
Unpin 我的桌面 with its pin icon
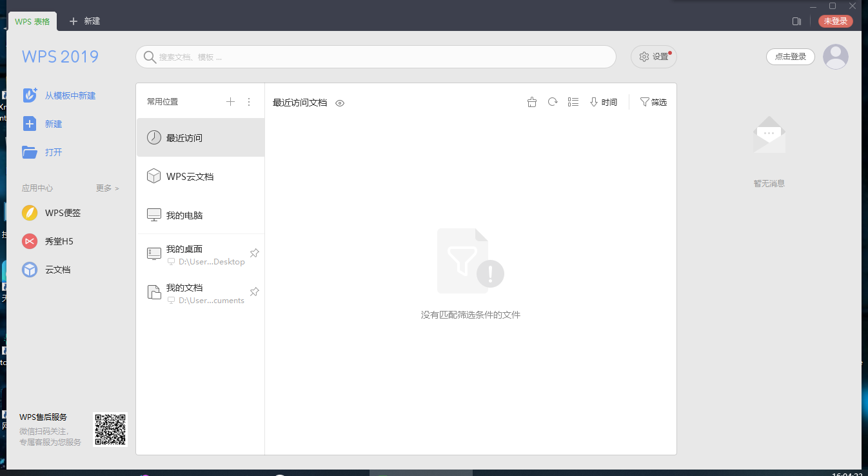pos(254,253)
